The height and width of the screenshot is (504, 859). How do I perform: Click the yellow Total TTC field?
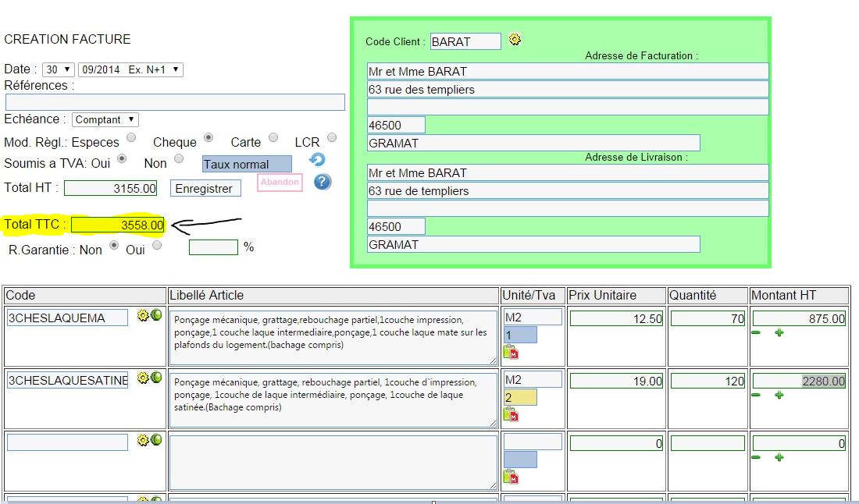pyautogui.click(x=117, y=225)
